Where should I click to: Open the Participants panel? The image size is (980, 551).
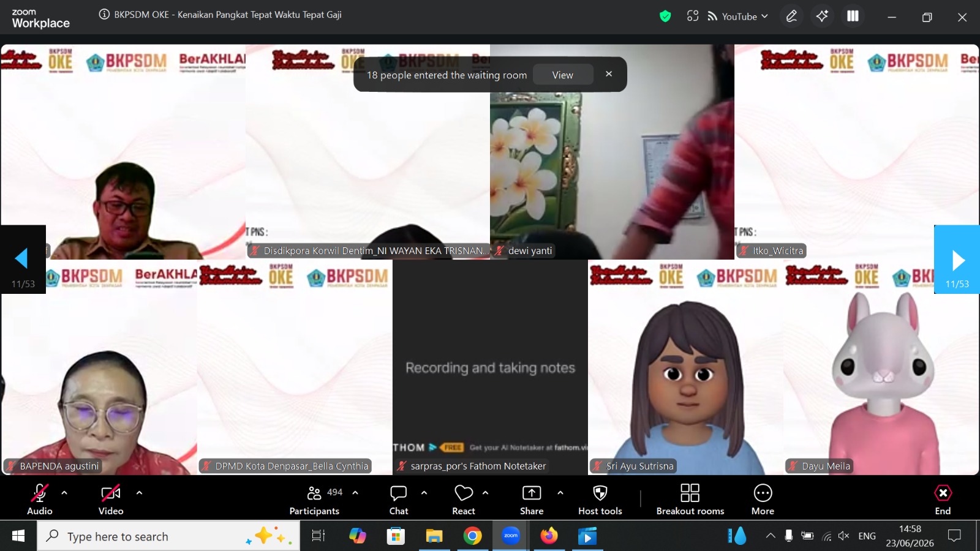click(x=315, y=500)
